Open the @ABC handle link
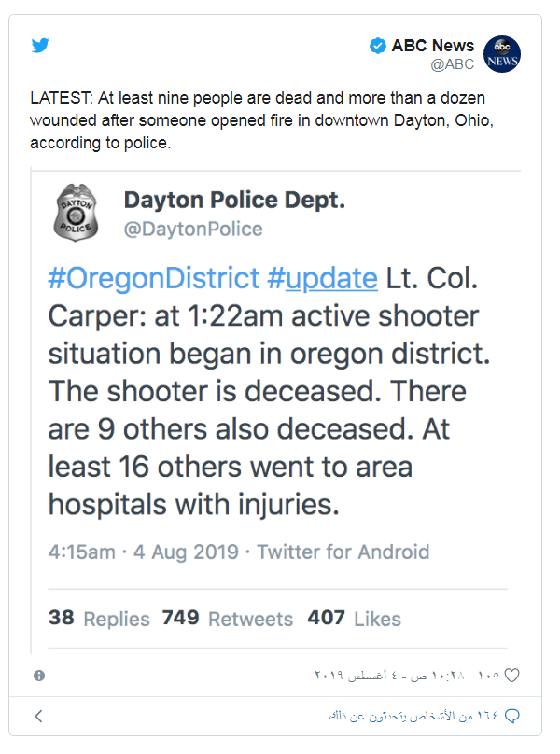The width and height of the screenshot is (560, 754). click(x=453, y=64)
